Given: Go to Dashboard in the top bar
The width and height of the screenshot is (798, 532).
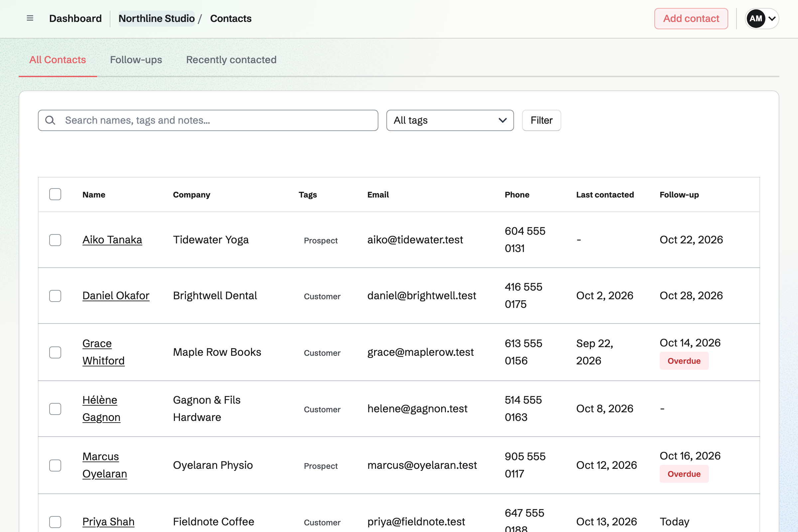Looking at the screenshot, I should pyautogui.click(x=75, y=18).
